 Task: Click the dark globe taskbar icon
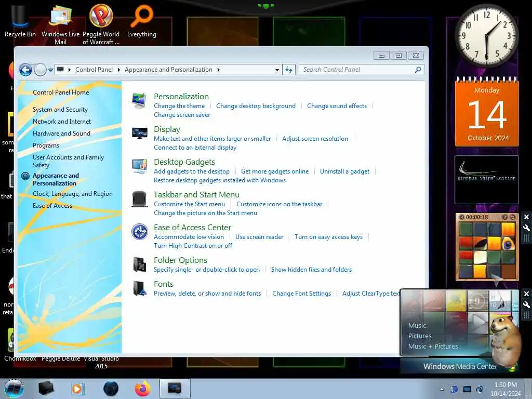[111, 389]
